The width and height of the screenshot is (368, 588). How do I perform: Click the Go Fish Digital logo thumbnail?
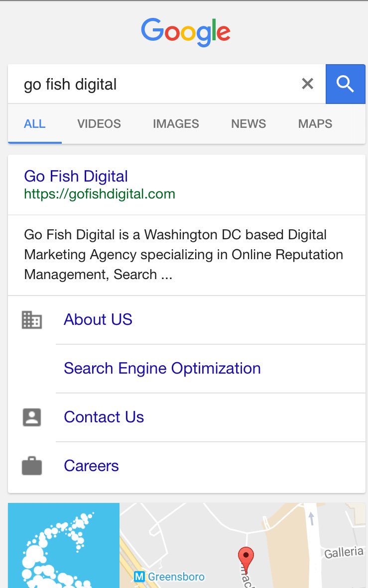point(64,545)
